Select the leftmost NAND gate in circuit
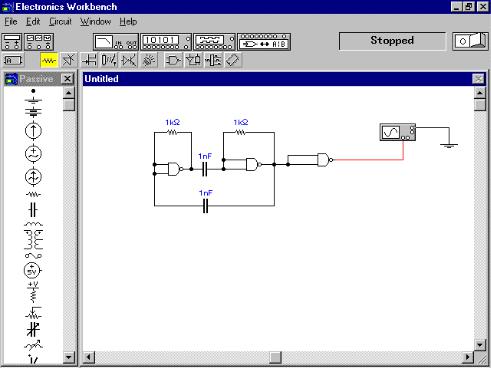 [175, 169]
